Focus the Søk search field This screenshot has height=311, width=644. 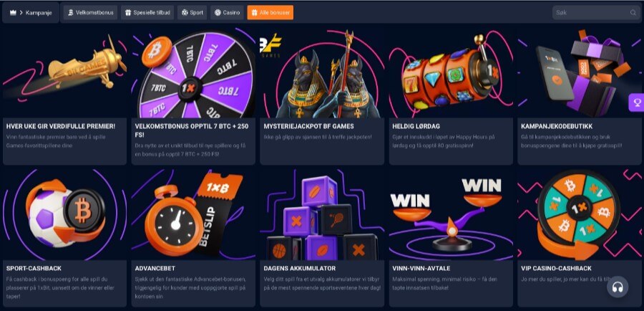click(596, 13)
